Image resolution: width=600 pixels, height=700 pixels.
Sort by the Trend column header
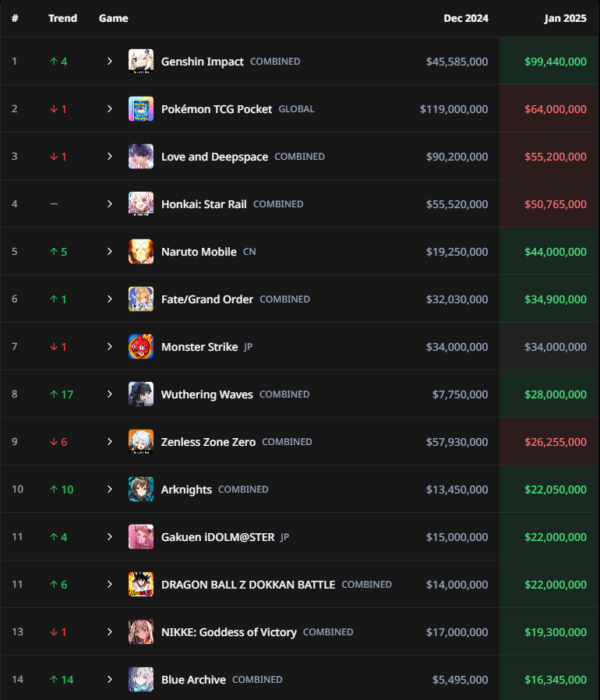[62, 18]
